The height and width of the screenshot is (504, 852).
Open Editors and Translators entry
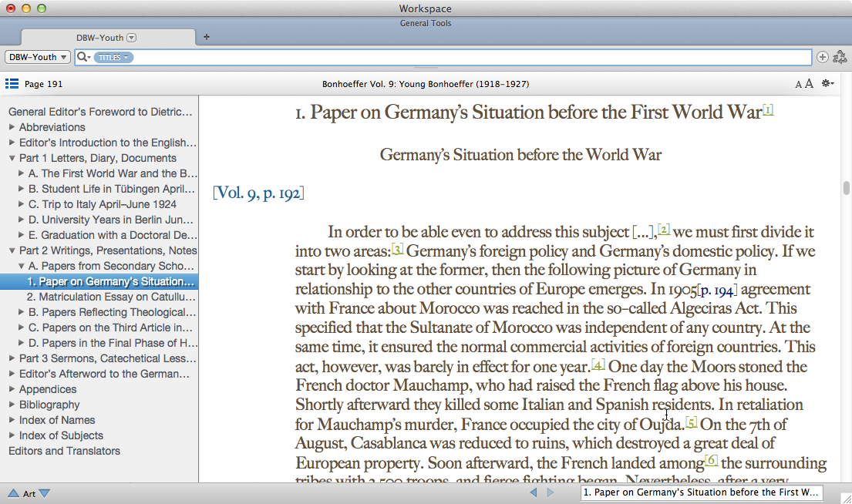[x=64, y=451]
